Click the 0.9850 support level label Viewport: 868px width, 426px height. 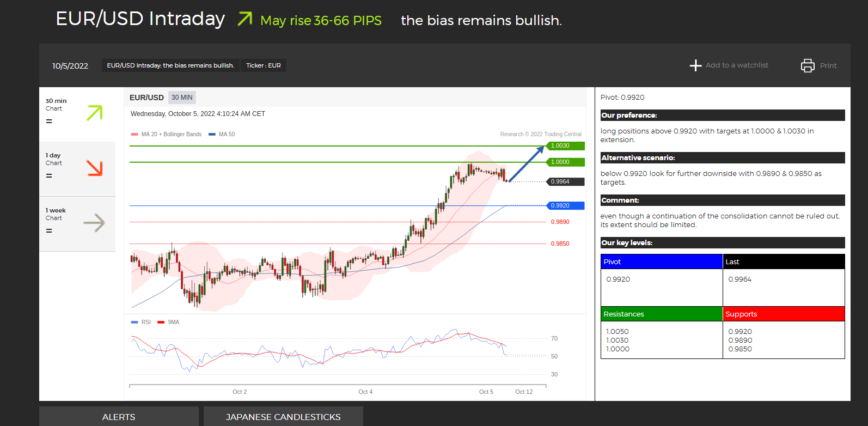click(560, 244)
